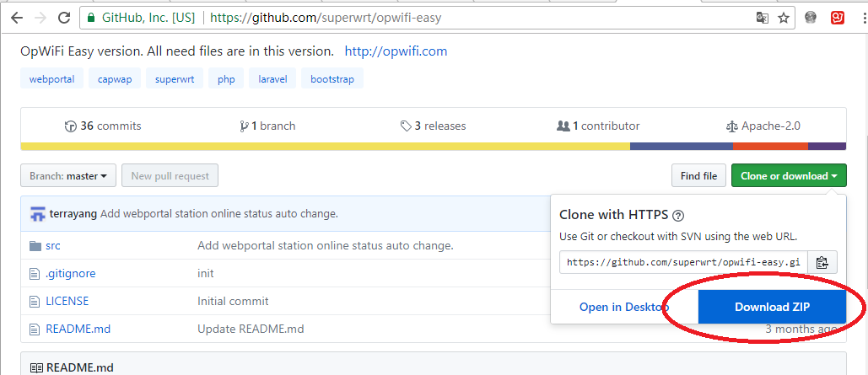Open src row commit message

pos(326,245)
